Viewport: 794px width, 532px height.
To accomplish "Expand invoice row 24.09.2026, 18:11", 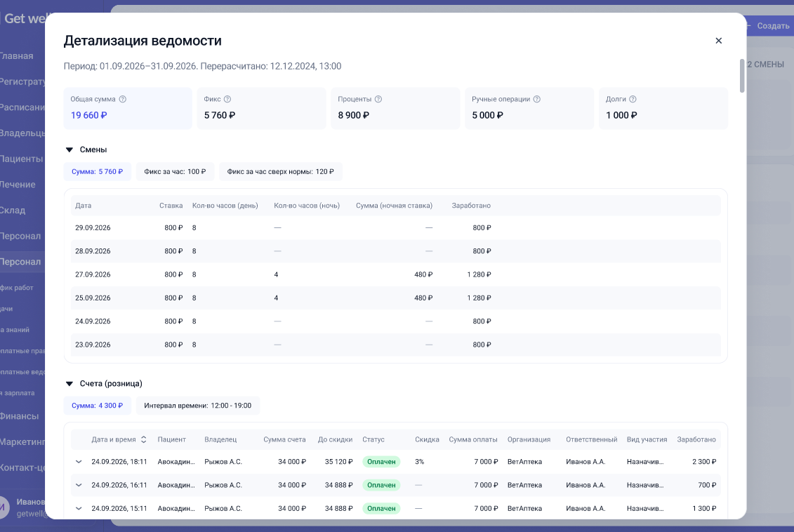I will point(79,462).
